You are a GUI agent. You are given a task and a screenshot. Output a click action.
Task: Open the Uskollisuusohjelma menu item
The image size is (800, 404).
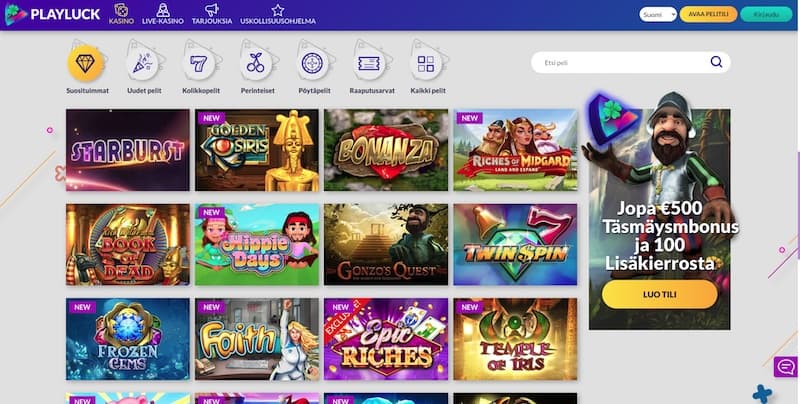click(x=278, y=14)
